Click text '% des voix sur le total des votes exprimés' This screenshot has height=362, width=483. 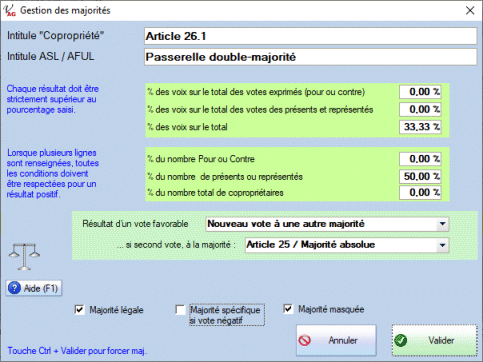click(256, 92)
